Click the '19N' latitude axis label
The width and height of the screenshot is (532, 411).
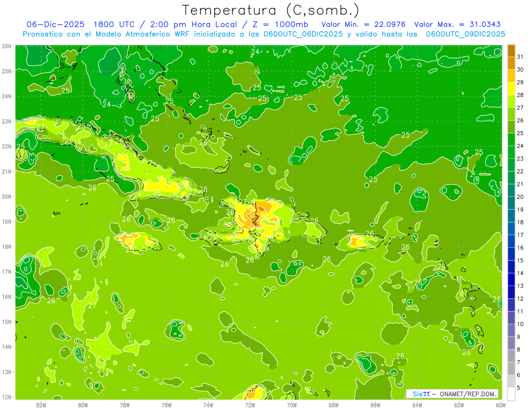click(x=7, y=221)
